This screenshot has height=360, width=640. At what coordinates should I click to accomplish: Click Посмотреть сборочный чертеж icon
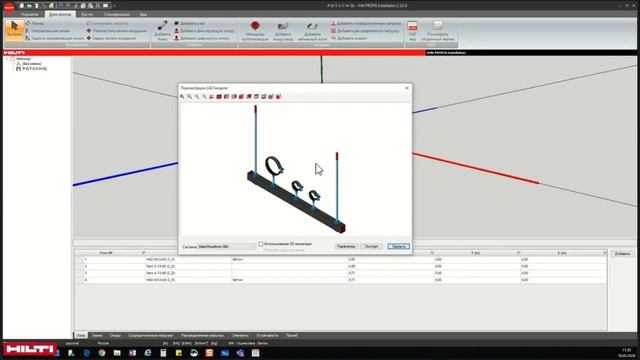[x=438, y=31]
